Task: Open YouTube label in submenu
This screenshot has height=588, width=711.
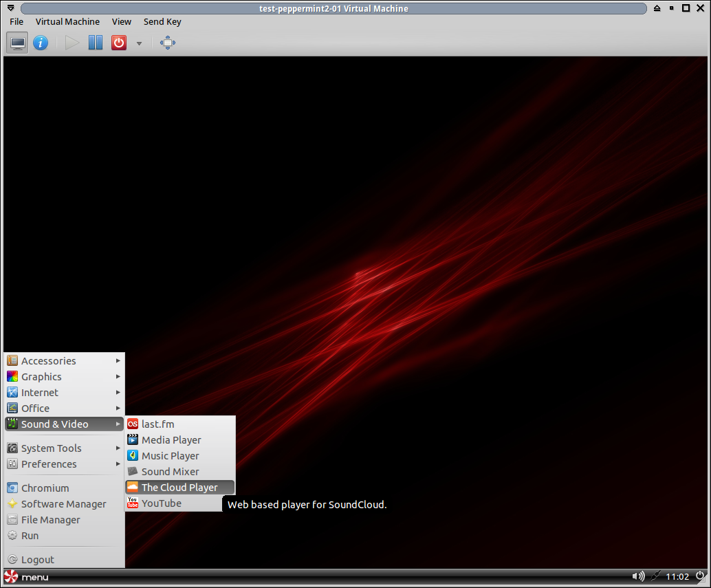Action: pos(162,503)
